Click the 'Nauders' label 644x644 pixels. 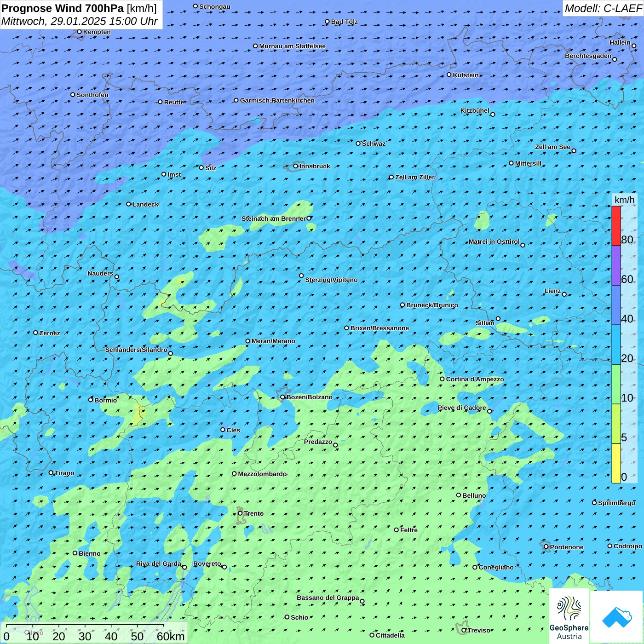(100, 273)
